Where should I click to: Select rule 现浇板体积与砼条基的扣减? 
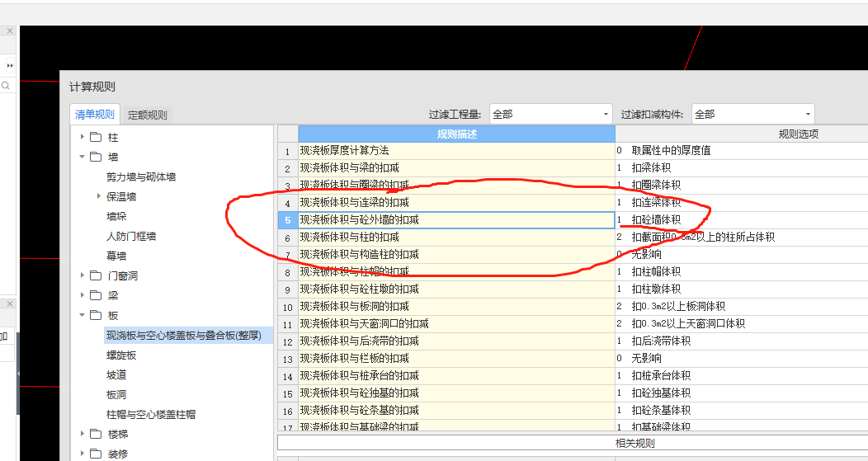(457, 410)
